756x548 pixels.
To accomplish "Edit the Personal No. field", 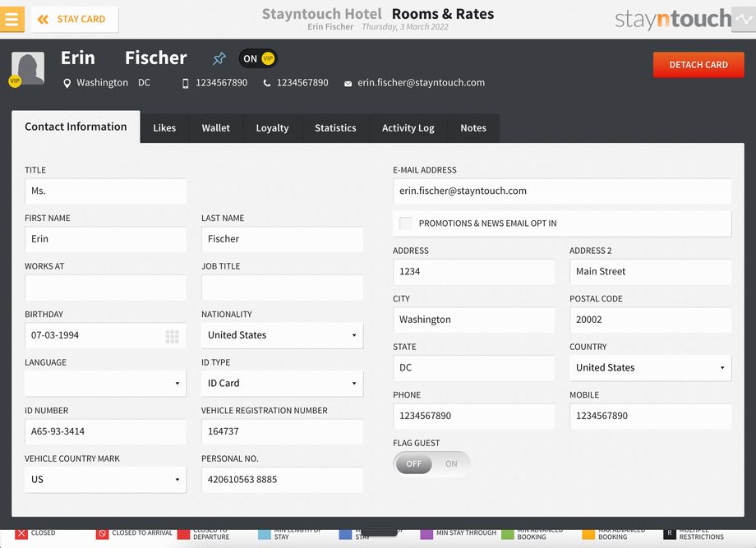I will [282, 480].
